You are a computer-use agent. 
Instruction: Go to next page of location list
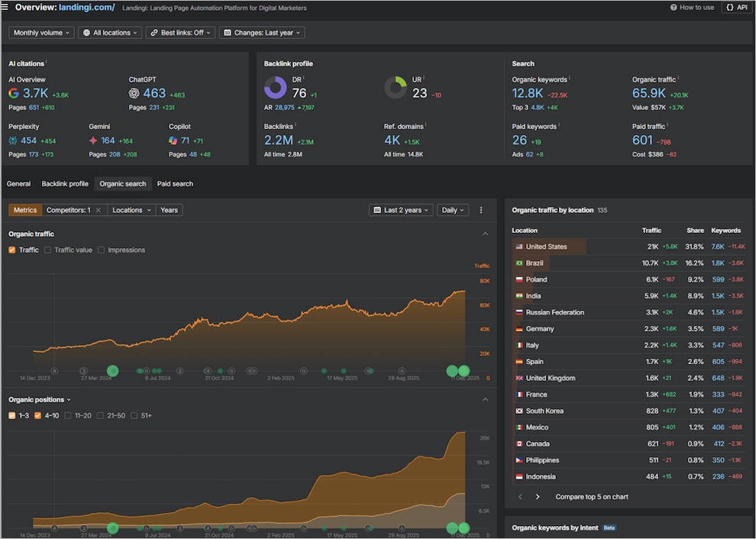pyautogui.click(x=538, y=496)
